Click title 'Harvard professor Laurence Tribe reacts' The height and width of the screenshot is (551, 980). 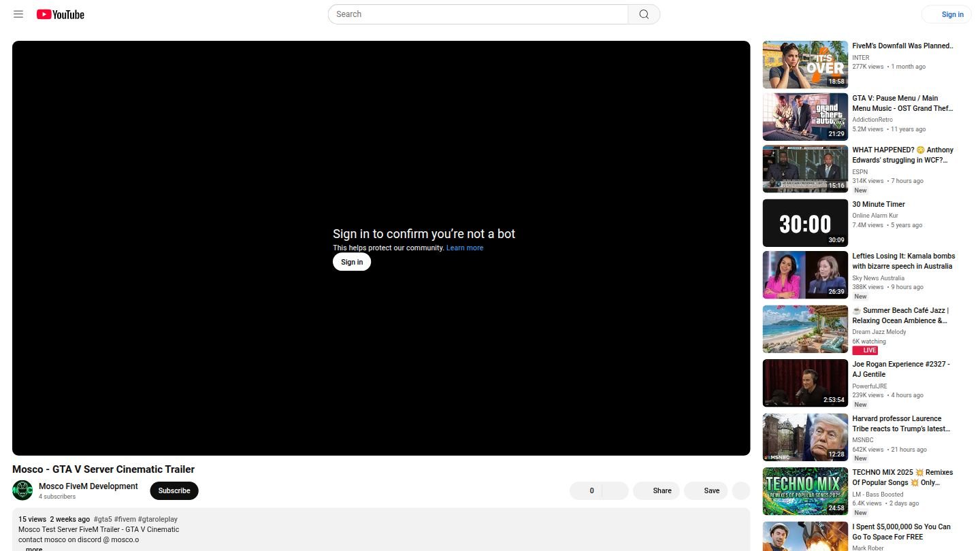point(901,424)
